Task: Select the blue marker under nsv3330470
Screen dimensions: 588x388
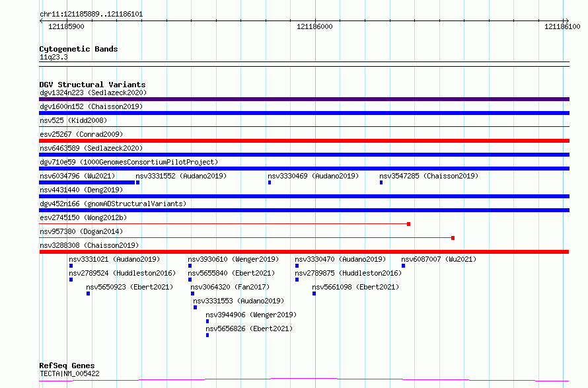Action: tap(297, 266)
